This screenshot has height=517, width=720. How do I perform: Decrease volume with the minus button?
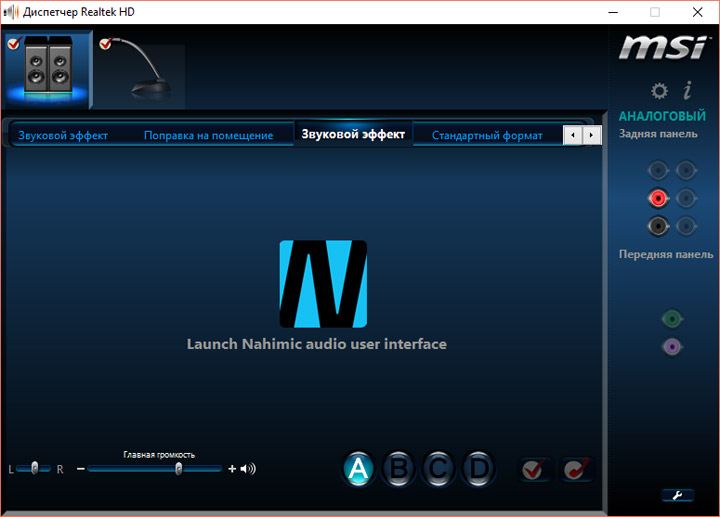(x=81, y=469)
